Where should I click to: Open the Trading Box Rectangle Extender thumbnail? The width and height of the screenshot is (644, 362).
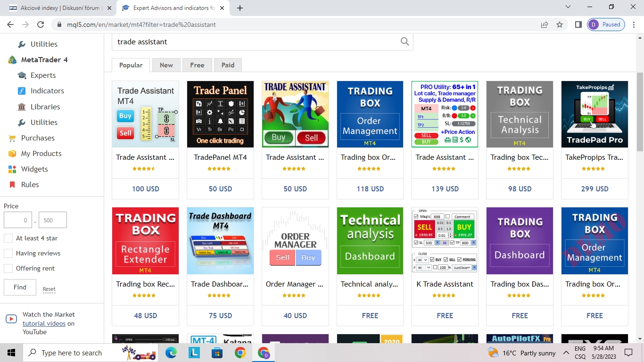point(145,241)
